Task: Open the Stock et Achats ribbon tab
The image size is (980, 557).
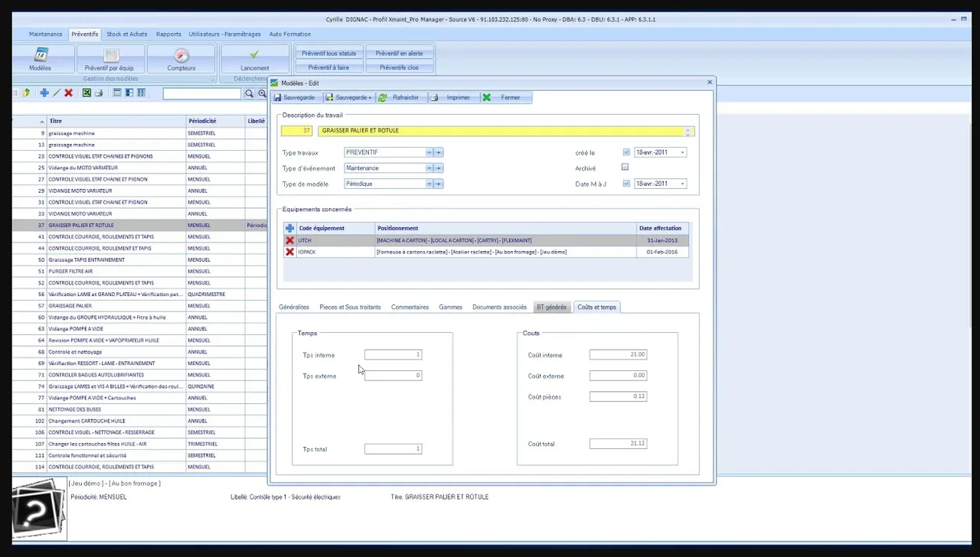Action: [x=127, y=34]
